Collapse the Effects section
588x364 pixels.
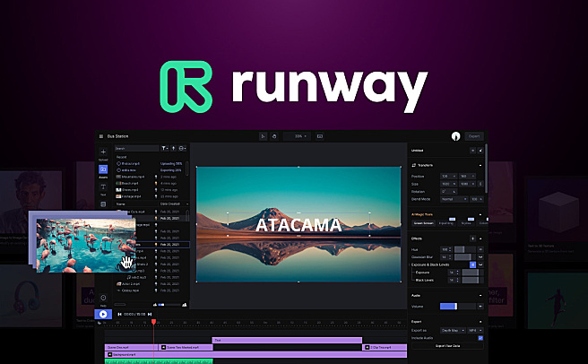[480, 238]
